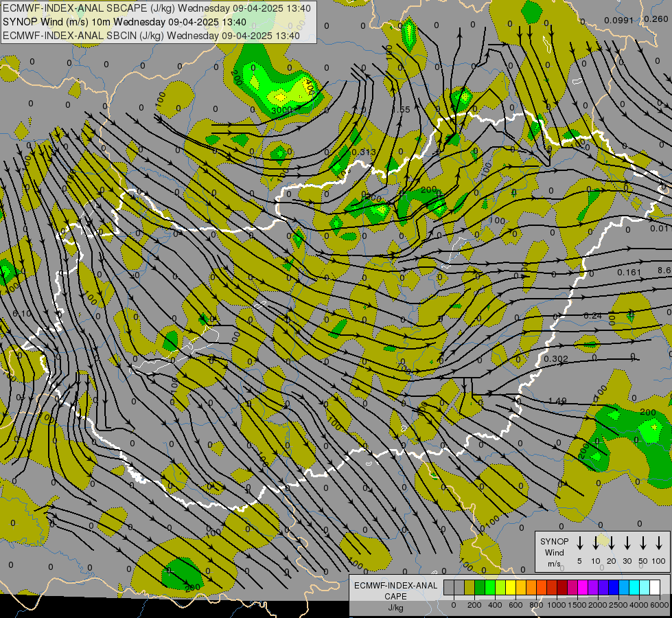672x618 pixels.
Task: Click the '6000' tick on CAPE scale
Action: point(659,605)
